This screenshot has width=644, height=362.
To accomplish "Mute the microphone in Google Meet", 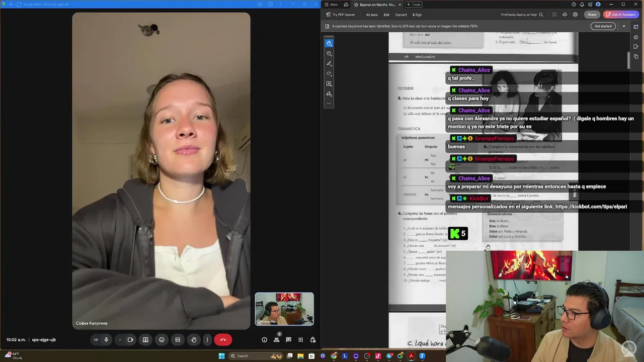I will (106, 340).
